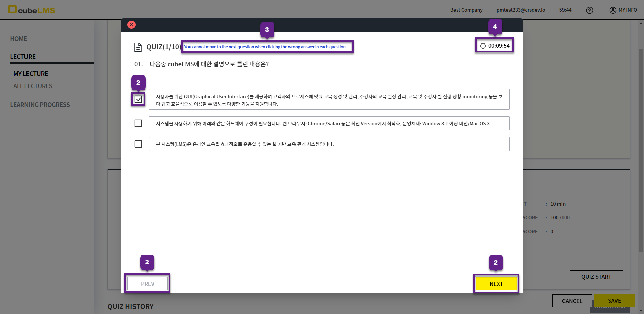Check the second answer about hardware requirements

pyautogui.click(x=138, y=123)
